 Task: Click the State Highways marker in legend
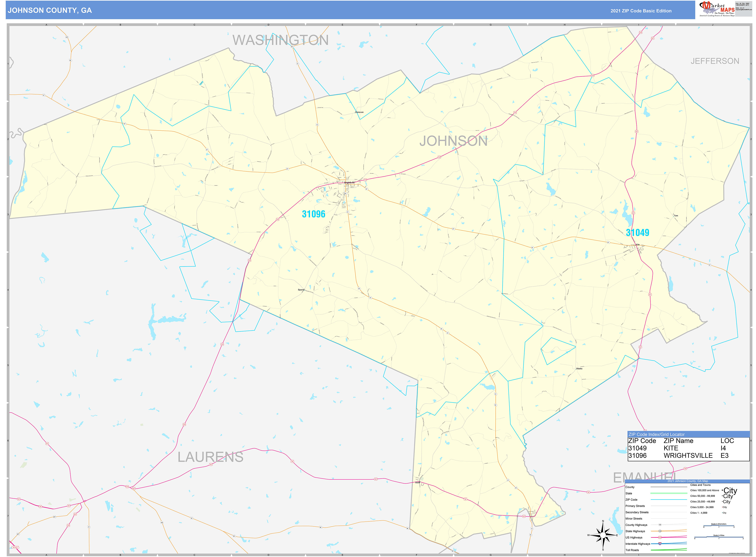coord(660,531)
